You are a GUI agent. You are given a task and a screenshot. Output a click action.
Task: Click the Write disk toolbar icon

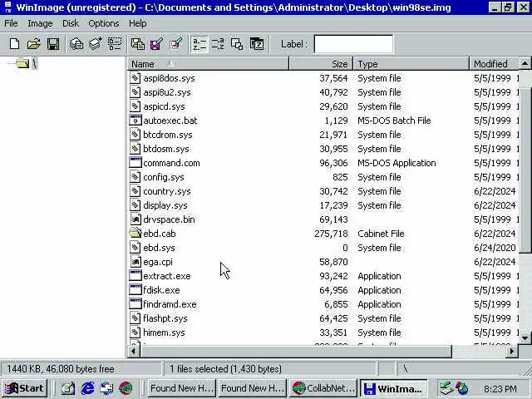click(96, 44)
